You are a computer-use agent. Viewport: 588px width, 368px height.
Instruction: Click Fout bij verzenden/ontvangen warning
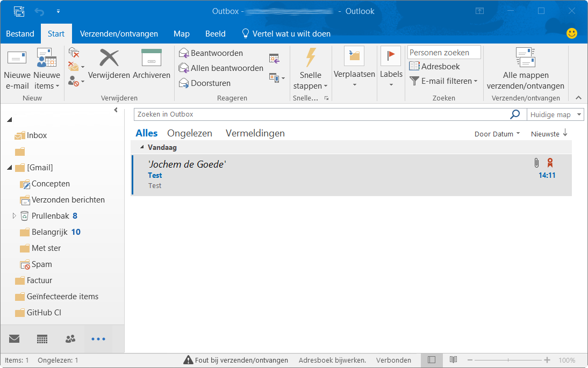[236, 360]
